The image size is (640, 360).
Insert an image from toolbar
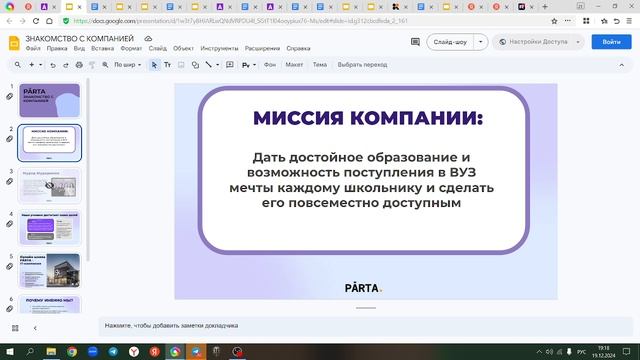[x=181, y=65]
